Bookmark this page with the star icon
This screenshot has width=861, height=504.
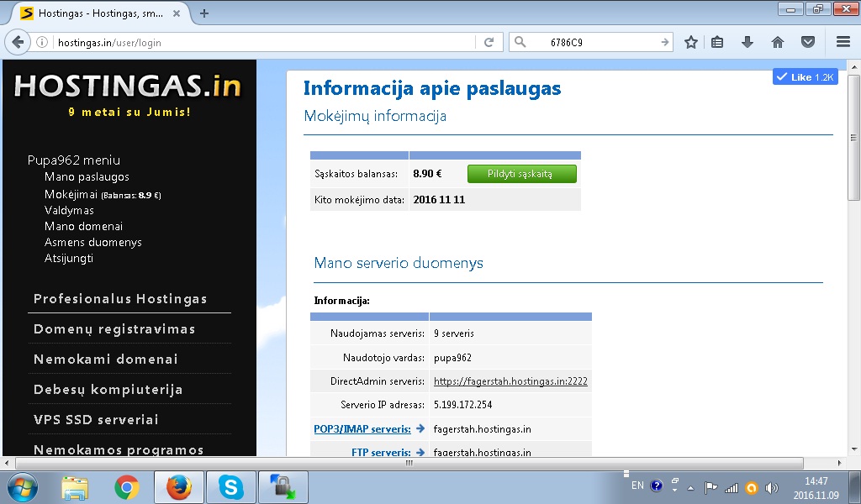pos(691,42)
